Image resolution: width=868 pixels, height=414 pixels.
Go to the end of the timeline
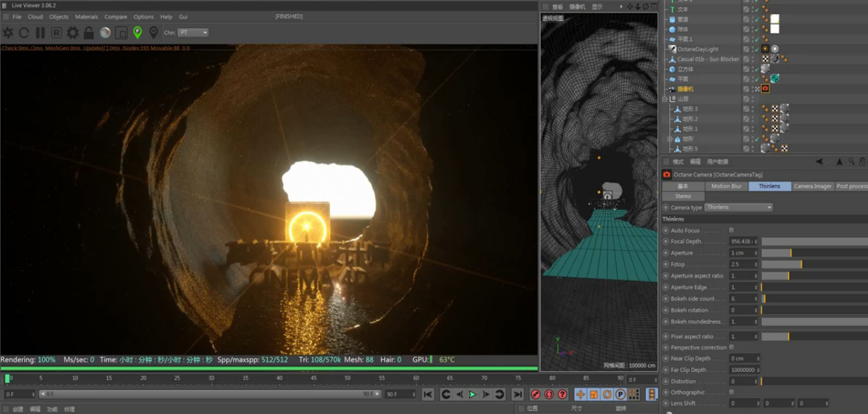[517, 395]
